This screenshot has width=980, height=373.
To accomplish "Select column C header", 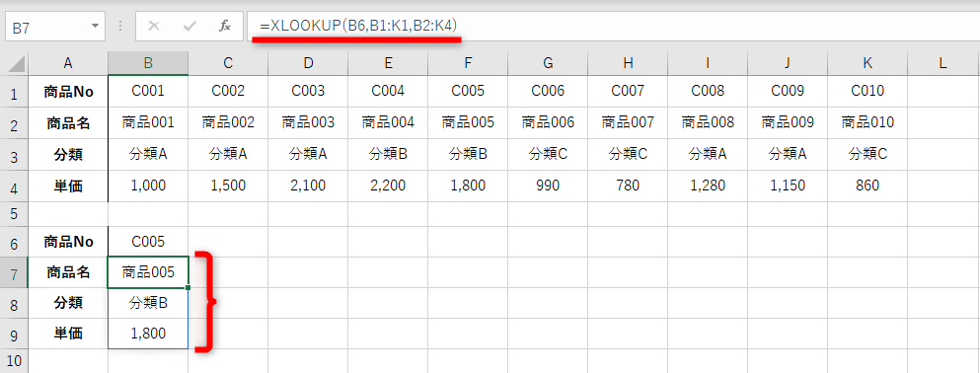I will point(228,63).
